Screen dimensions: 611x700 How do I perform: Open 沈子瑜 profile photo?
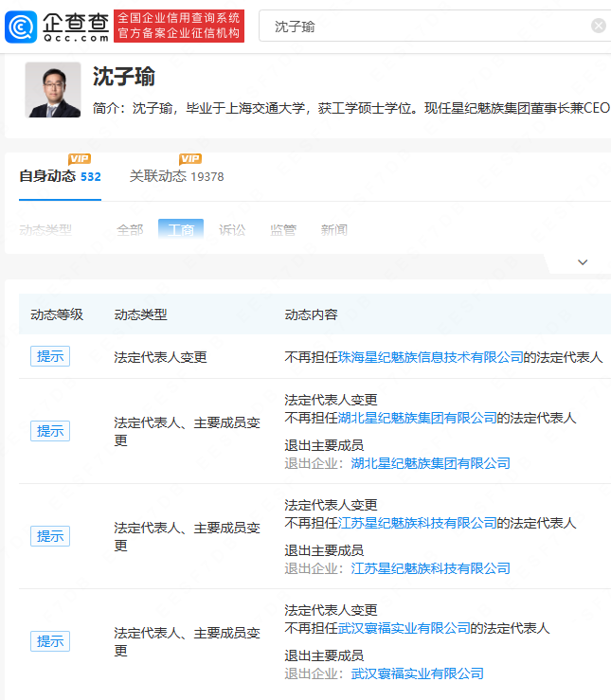pos(53,90)
